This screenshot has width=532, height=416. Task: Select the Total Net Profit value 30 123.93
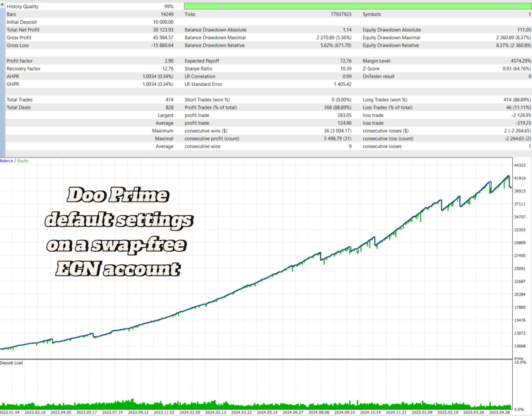pos(163,30)
